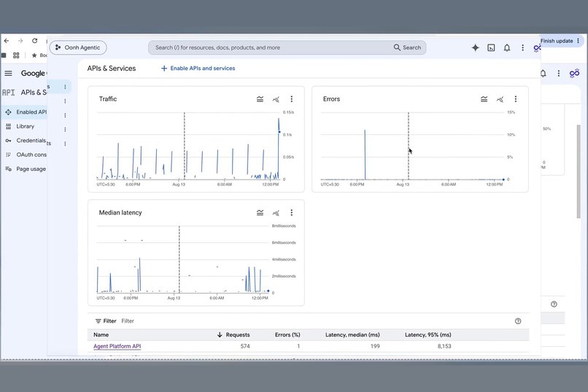This screenshot has height=392, width=588.
Task: Open Traffic chart more options menu
Action: (x=291, y=99)
